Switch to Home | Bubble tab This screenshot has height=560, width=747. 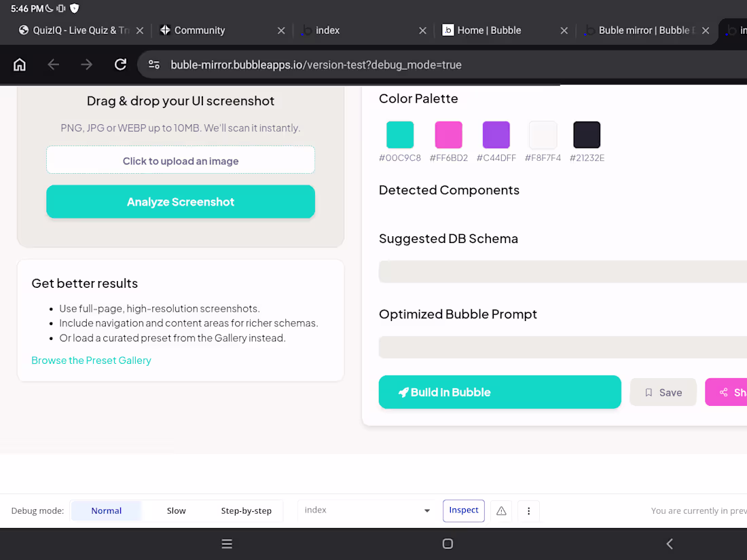pyautogui.click(x=489, y=31)
